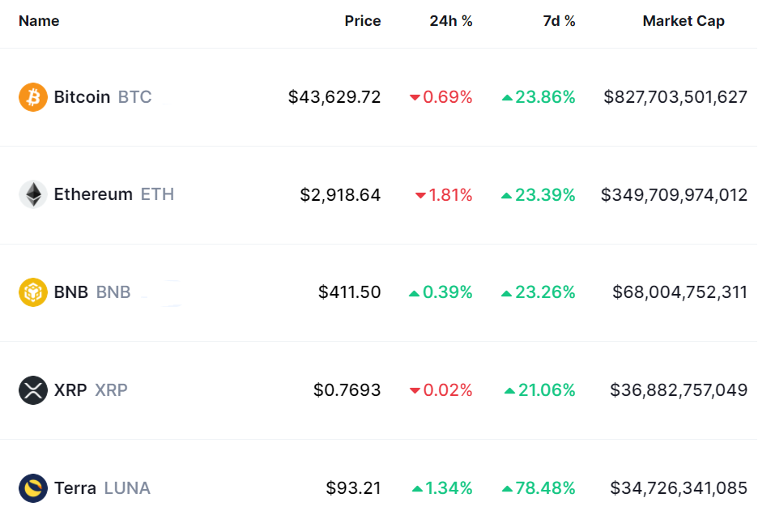Click the yellow BNB logo icon
This screenshot has width=758, height=532.
[x=33, y=292]
